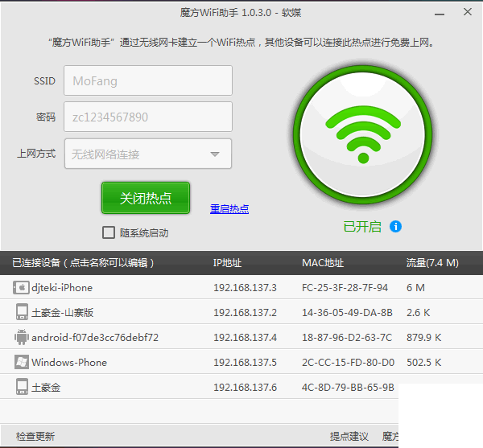Click the 502.5 K traffic value
Viewport: 483px width, 448px height.
[424, 362]
